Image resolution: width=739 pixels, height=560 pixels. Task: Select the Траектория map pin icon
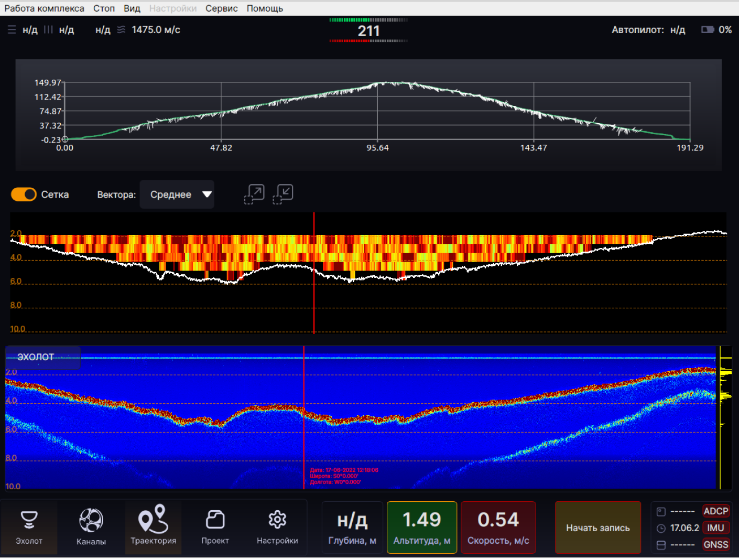point(153,519)
